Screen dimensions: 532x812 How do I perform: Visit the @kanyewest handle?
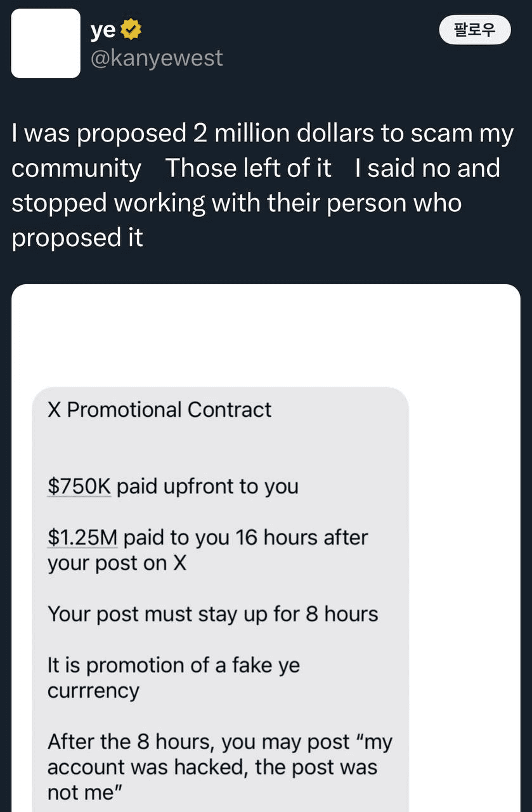[x=157, y=58]
